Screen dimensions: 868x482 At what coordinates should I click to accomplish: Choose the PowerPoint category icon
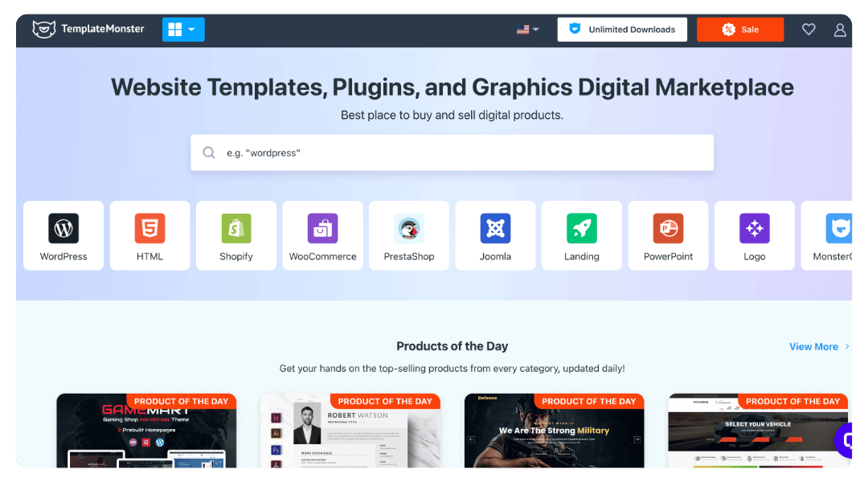click(x=668, y=228)
